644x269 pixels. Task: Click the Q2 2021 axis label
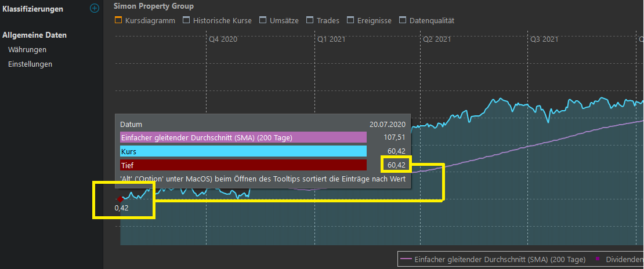click(x=437, y=39)
